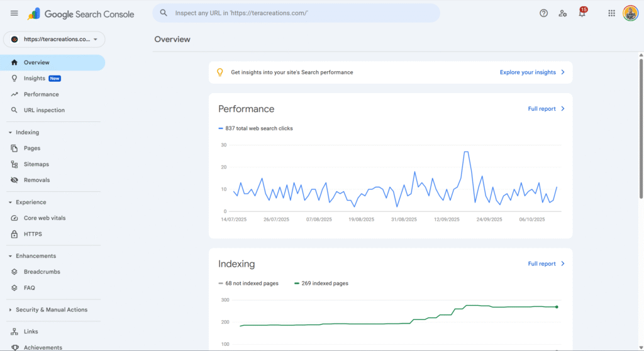Click the inspect any URL search field

click(296, 13)
